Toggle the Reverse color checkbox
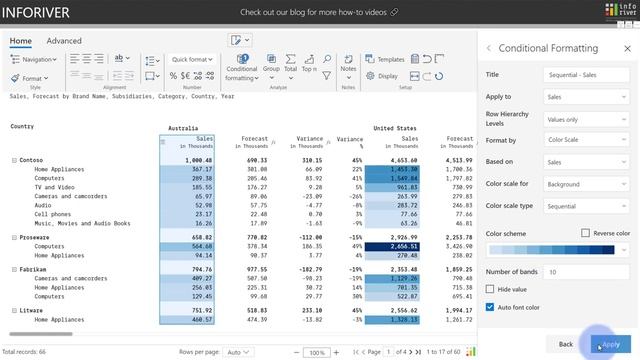Image resolution: width=640 pixels, height=360 pixels. [585, 233]
